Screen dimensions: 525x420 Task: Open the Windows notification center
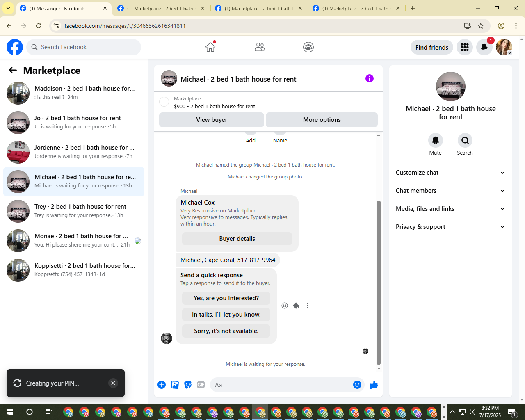pyautogui.click(x=512, y=412)
